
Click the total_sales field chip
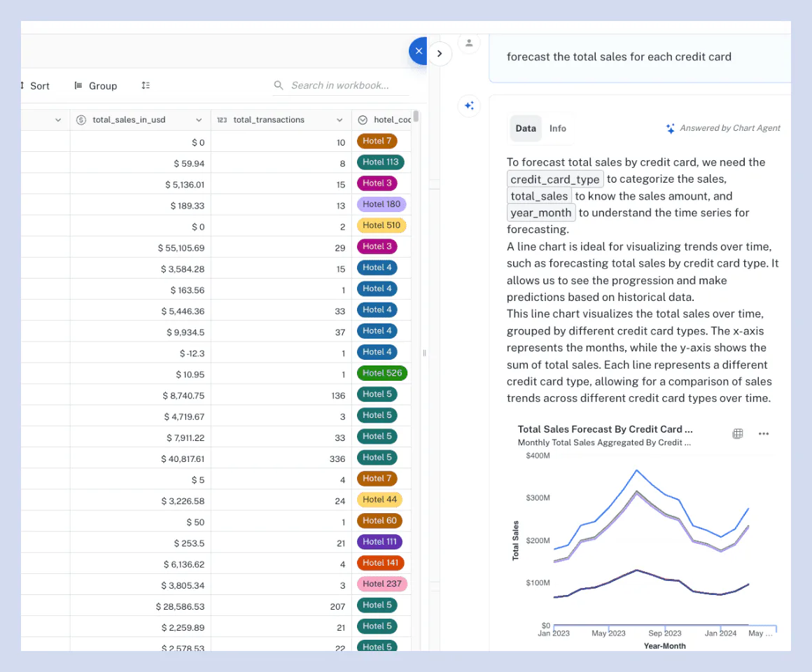click(539, 196)
